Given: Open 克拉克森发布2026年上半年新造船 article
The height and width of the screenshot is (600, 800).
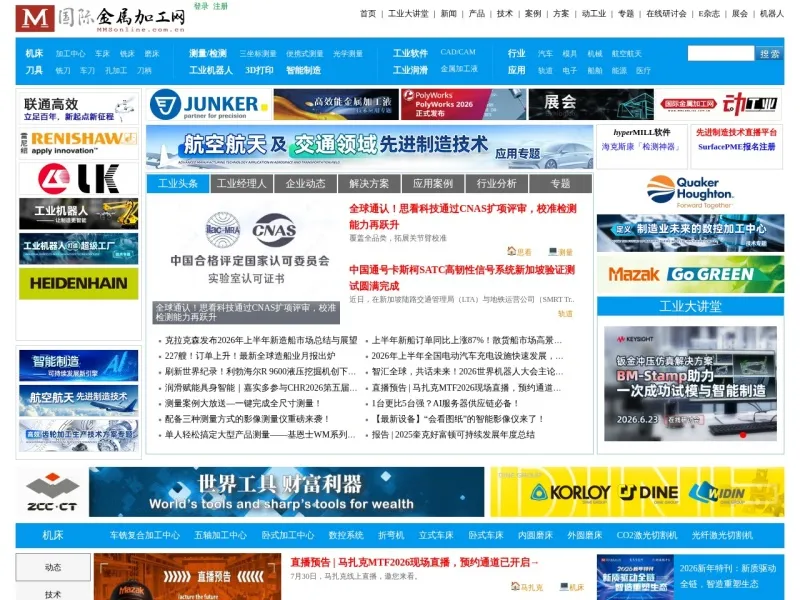Looking at the screenshot, I should (261, 340).
